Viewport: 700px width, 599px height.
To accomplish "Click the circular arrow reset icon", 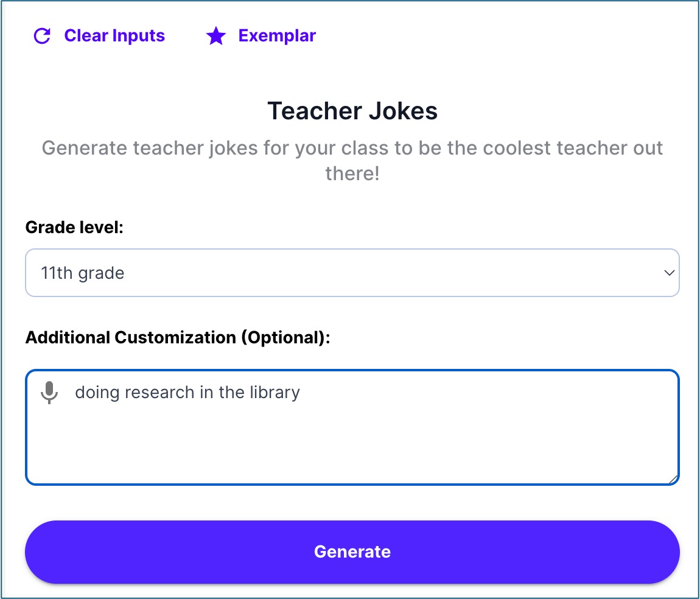I will (x=42, y=36).
